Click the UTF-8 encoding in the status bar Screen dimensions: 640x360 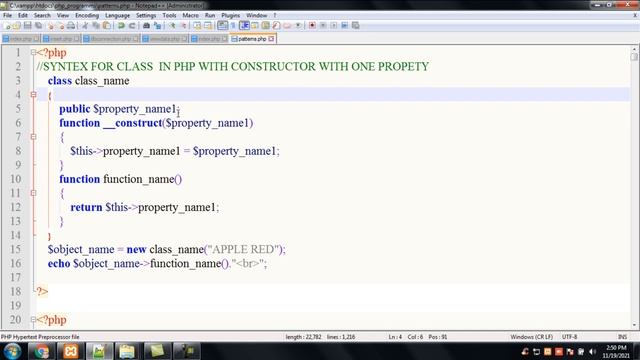pyautogui.click(x=569, y=337)
